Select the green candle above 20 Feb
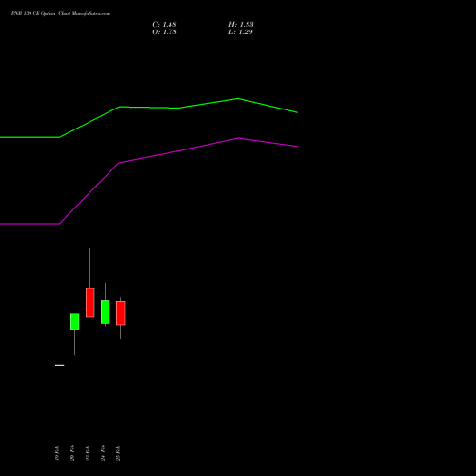This screenshot has height=476, width=476. click(75, 322)
